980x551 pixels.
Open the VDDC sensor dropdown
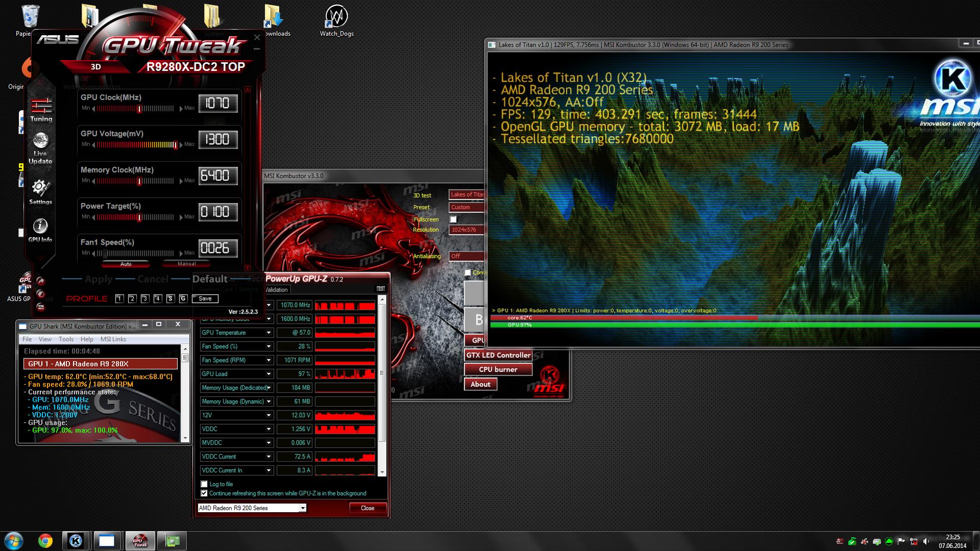(x=269, y=429)
